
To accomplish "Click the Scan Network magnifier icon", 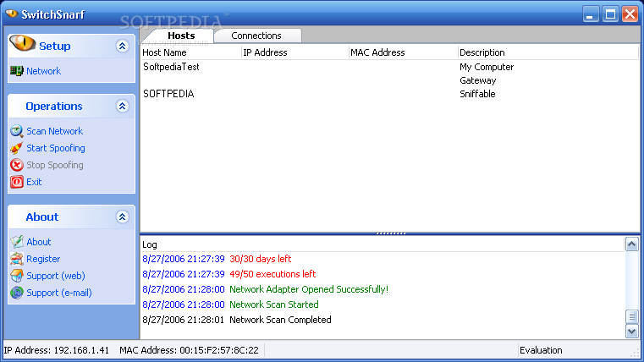I will pos(16,131).
